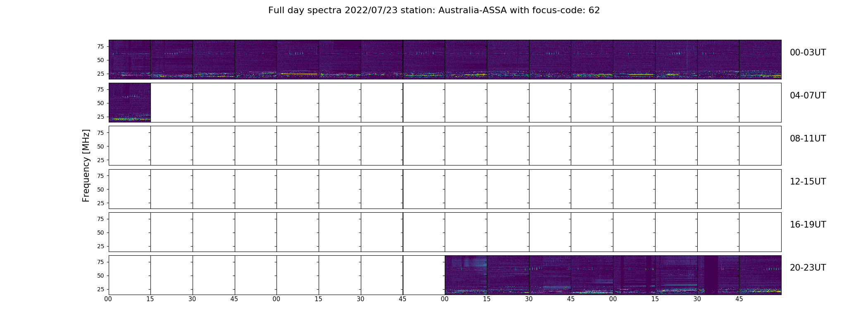The width and height of the screenshot is (868, 331).
Task: Open the first spectrogram panel in the 00-03UT row
Action: 130,60
